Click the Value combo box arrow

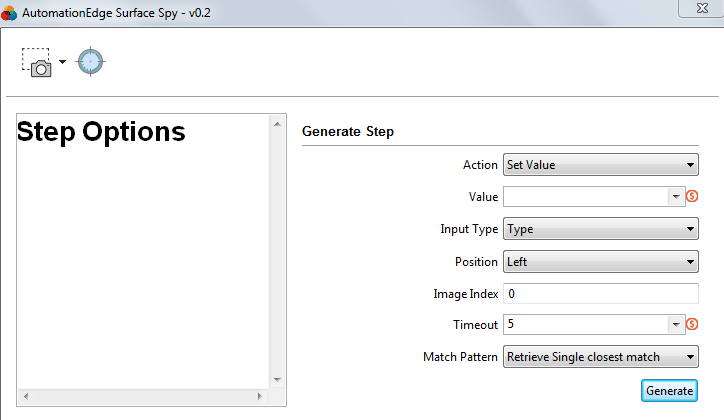pyautogui.click(x=676, y=197)
